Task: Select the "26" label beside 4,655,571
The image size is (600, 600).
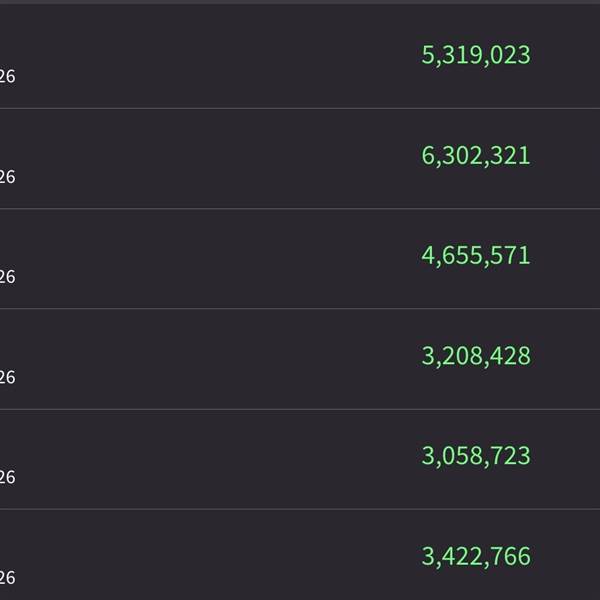Action: (x=7, y=277)
